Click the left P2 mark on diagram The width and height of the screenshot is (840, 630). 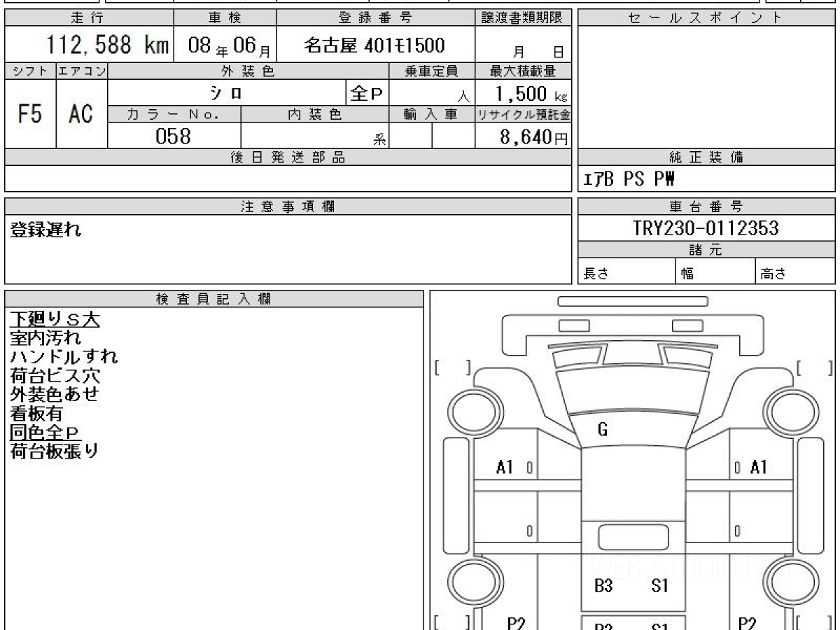point(516,622)
